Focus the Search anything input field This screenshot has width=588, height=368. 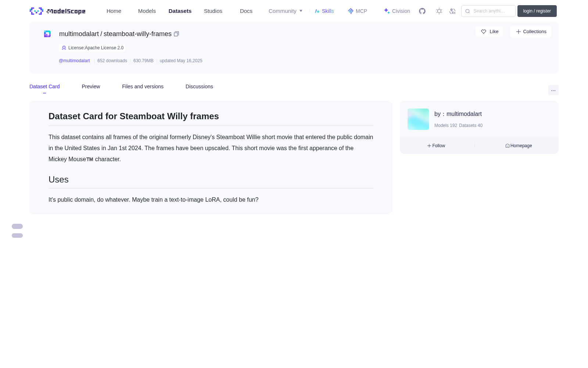tap(488, 11)
